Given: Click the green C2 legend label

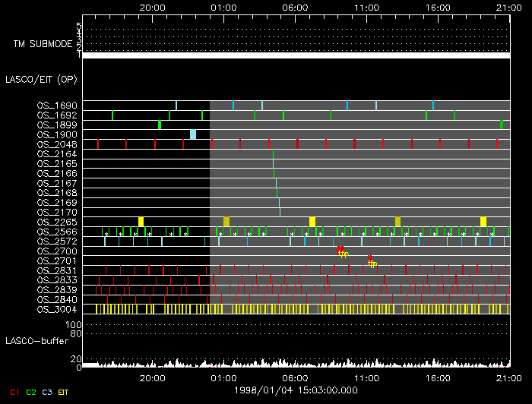Looking at the screenshot, I should coord(31,391).
